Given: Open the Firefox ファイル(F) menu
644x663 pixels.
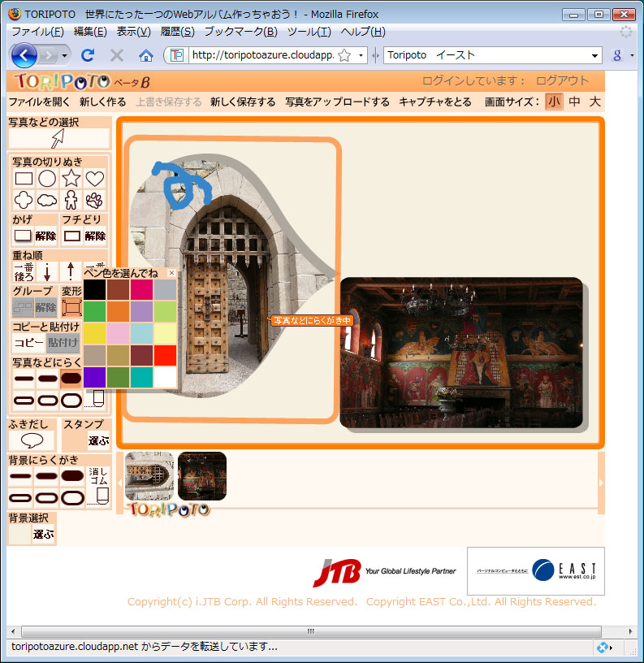Looking at the screenshot, I should point(37,32).
